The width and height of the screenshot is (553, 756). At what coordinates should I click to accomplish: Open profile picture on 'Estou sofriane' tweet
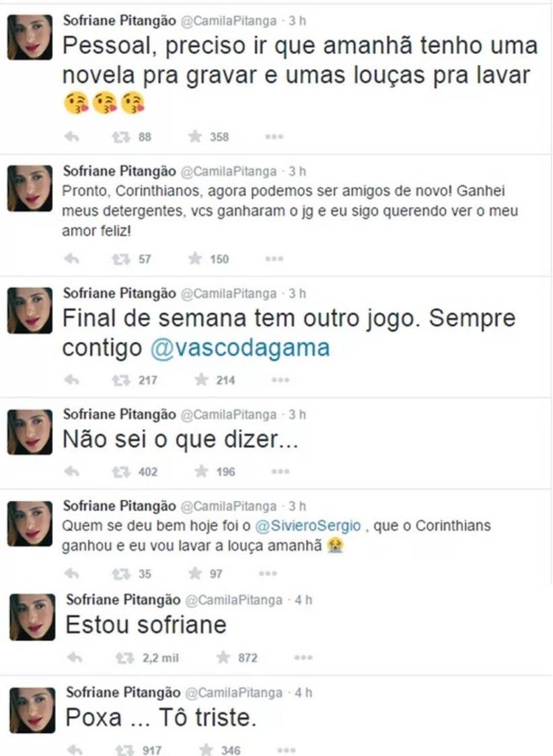(x=32, y=617)
